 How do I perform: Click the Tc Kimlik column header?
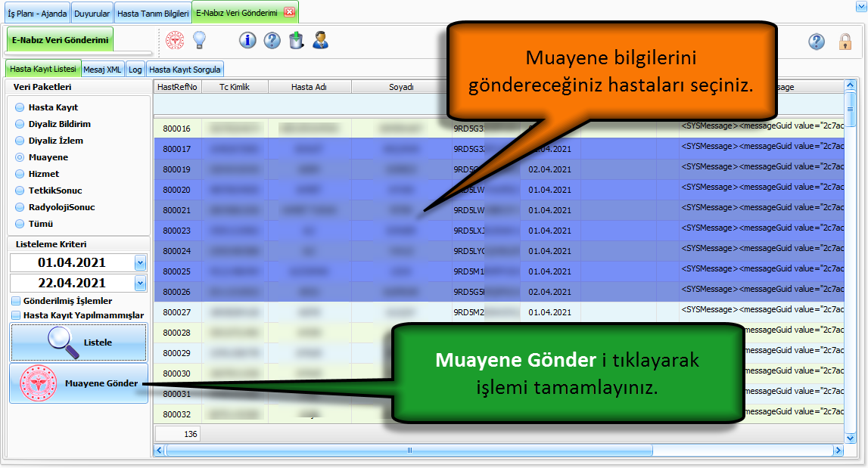235,87
